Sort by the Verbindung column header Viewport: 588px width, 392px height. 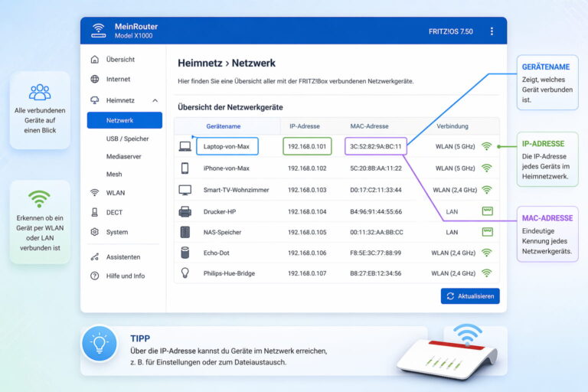452,126
